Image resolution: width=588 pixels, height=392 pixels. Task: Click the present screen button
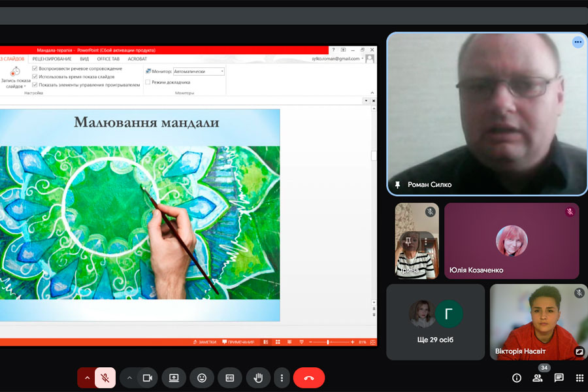pos(174,378)
